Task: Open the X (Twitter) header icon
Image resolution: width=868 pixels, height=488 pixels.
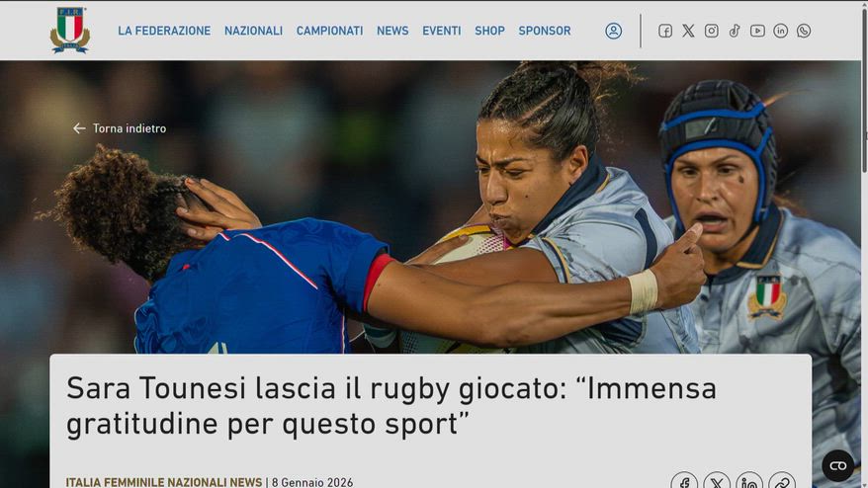Action: tap(688, 31)
